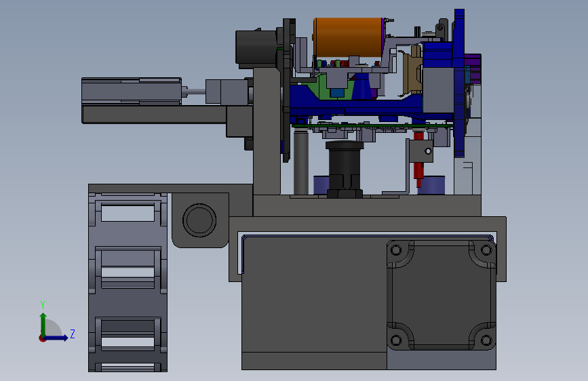Select the square stepper motor flange
The width and height of the screenshot is (588, 381).
442,295
